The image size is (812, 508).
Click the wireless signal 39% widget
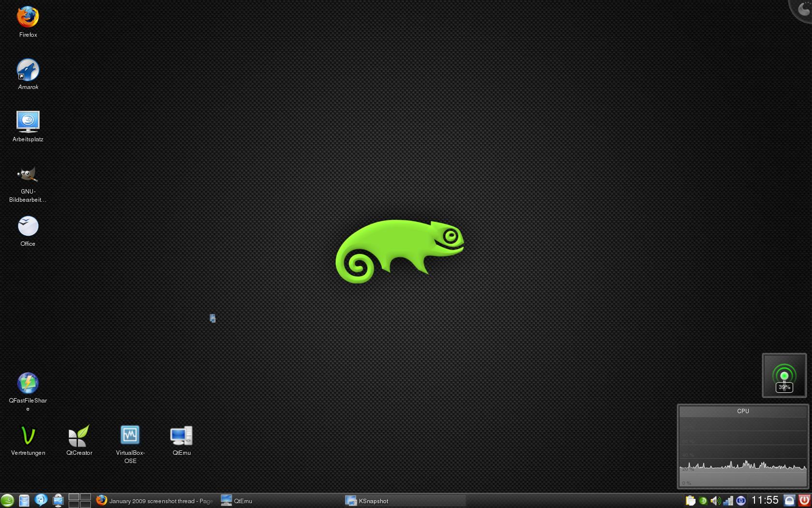[784, 375]
